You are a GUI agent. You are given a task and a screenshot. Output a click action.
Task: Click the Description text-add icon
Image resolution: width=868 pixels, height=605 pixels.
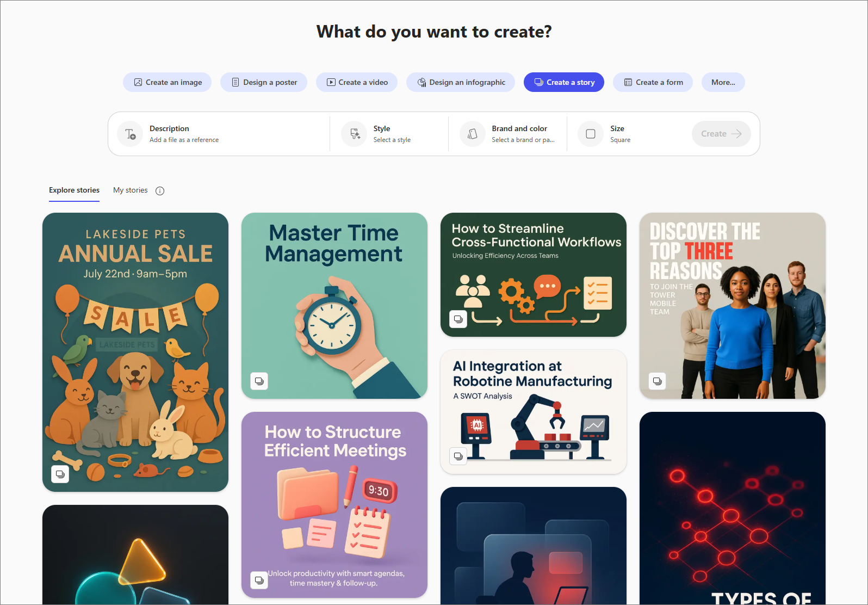pos(131,134)
